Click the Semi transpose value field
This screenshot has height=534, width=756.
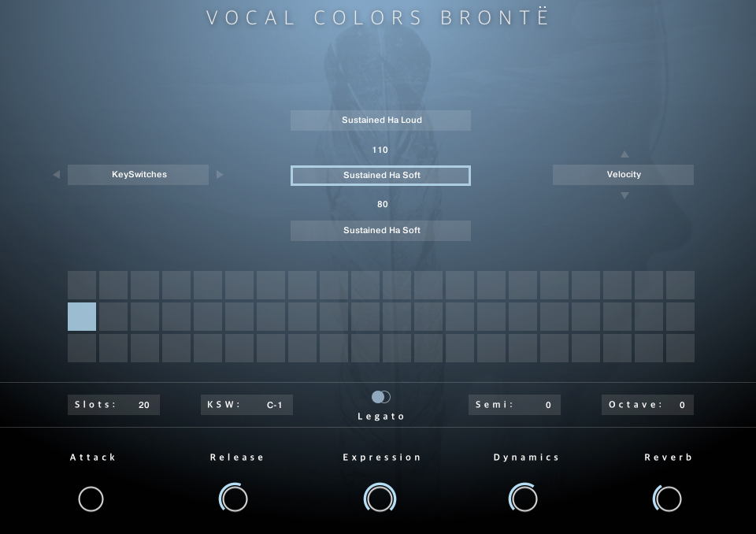[548, 405]
